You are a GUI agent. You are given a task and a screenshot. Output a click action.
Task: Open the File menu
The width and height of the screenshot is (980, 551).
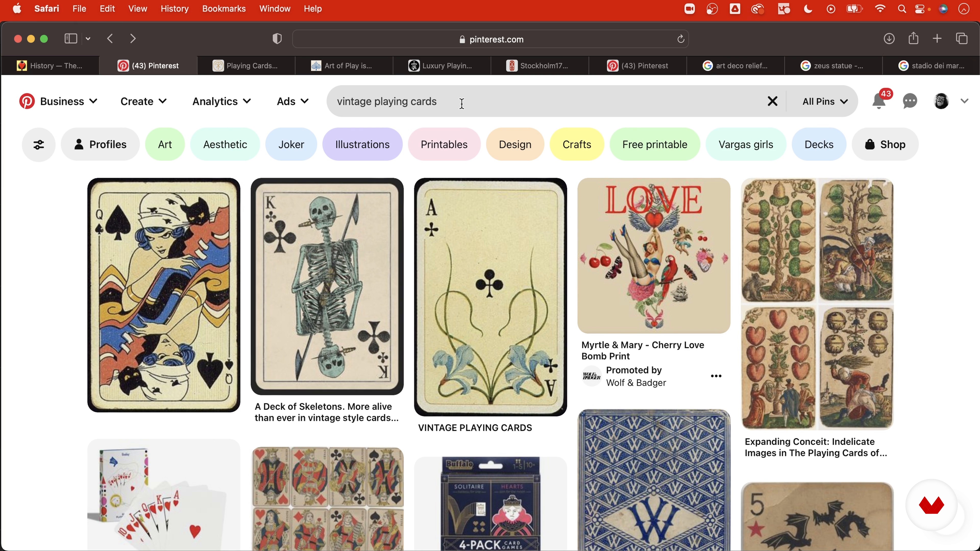80,9
